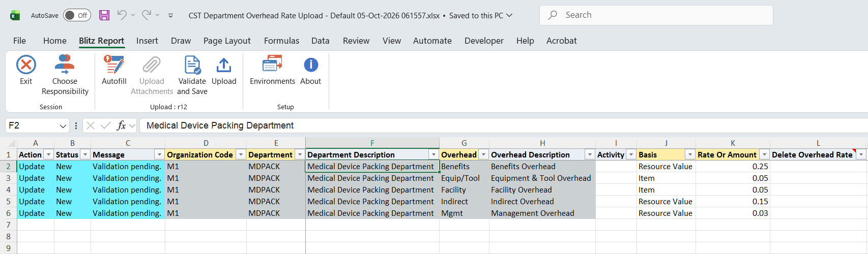Select cell with Benefits Overhead

pyautogui.click(x=542, y=167)
